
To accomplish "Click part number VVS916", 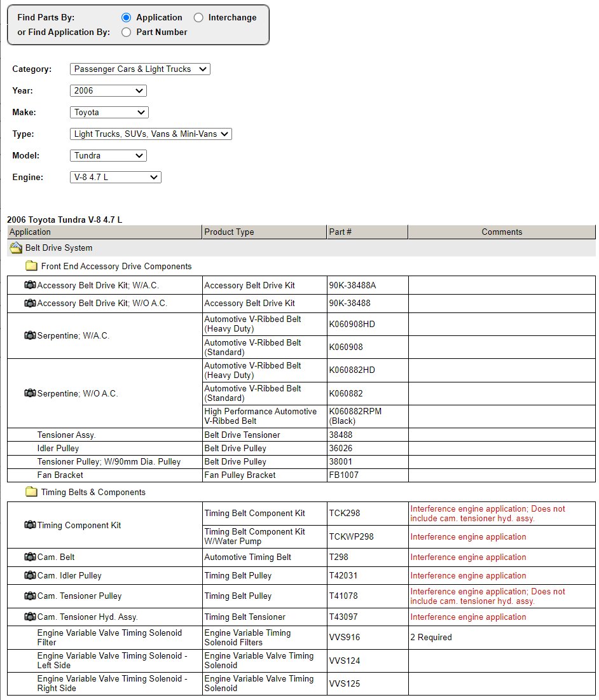I will 344,638.
